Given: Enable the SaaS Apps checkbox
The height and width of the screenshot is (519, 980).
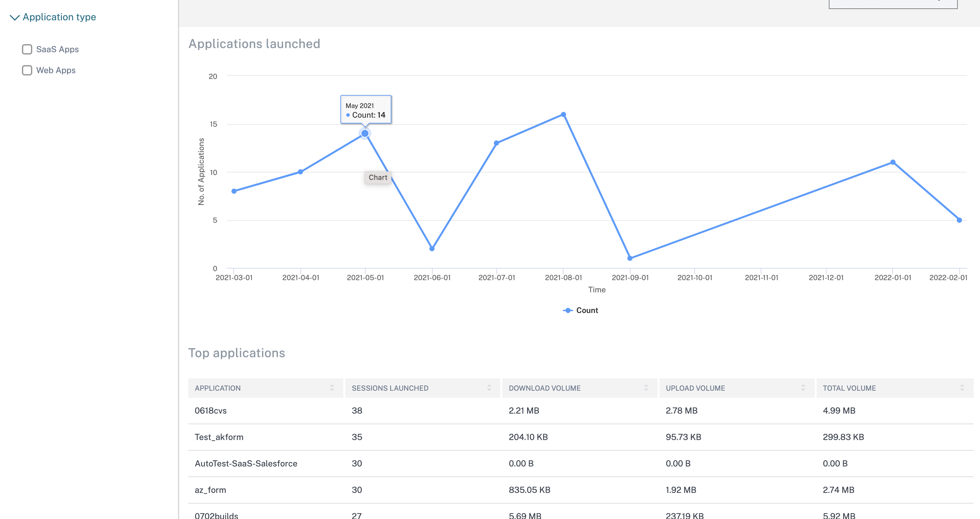Looking at the screenshot, I should point(27,49).
